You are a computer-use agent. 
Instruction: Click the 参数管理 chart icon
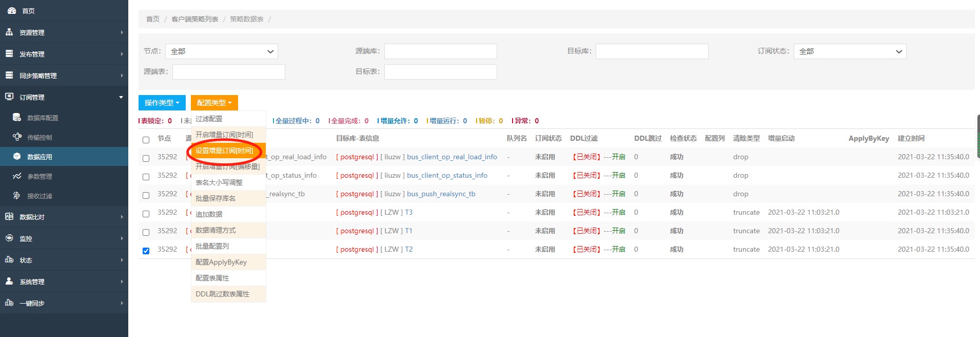coord(17,176)
